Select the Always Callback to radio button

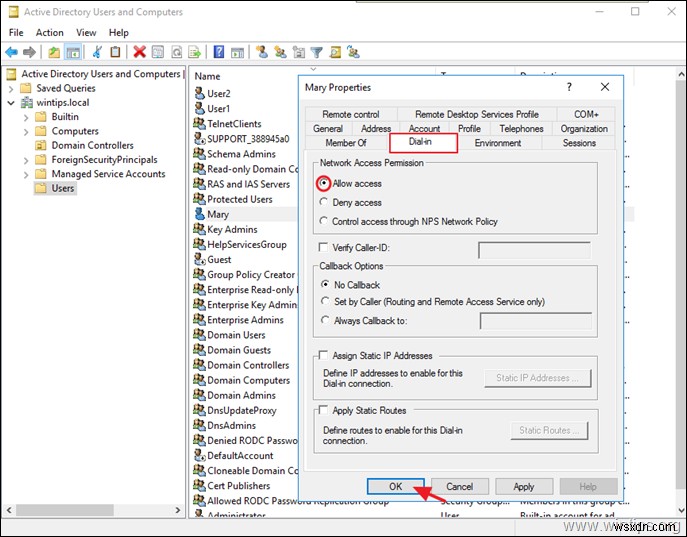tap(325, 320)
